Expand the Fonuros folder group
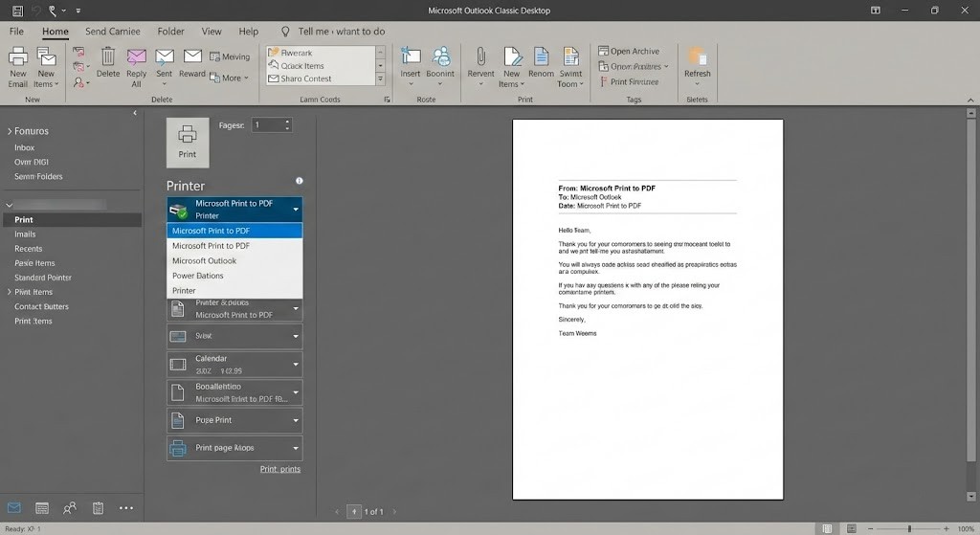This screenshot has height=535, width=980. (10, 131)
